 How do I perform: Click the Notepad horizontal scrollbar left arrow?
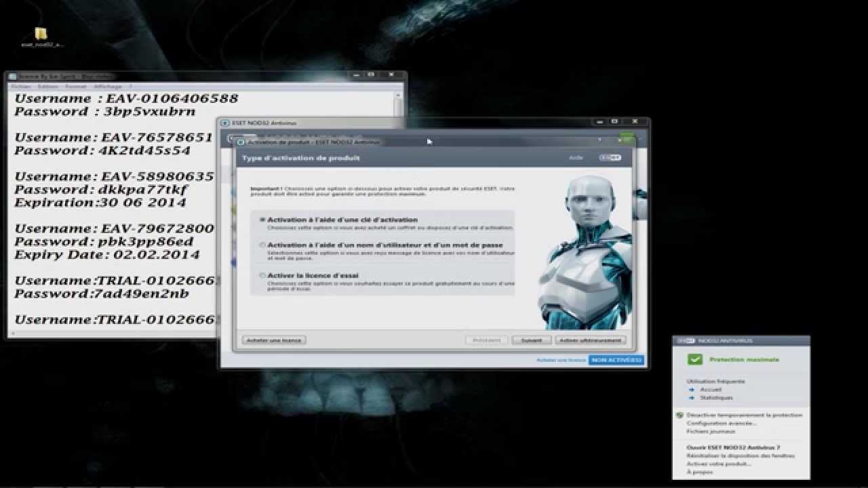[13, 333]
